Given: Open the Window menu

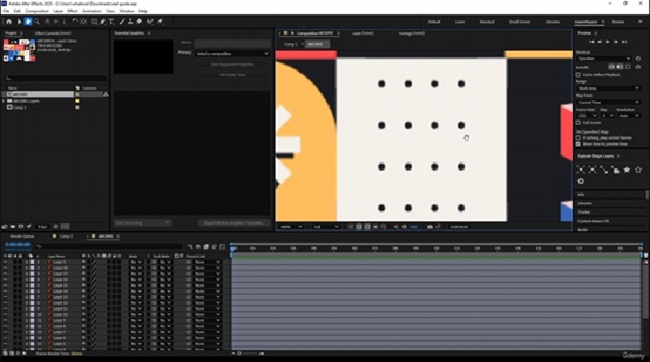Looking at the screenshot, I should coord(126,11).
